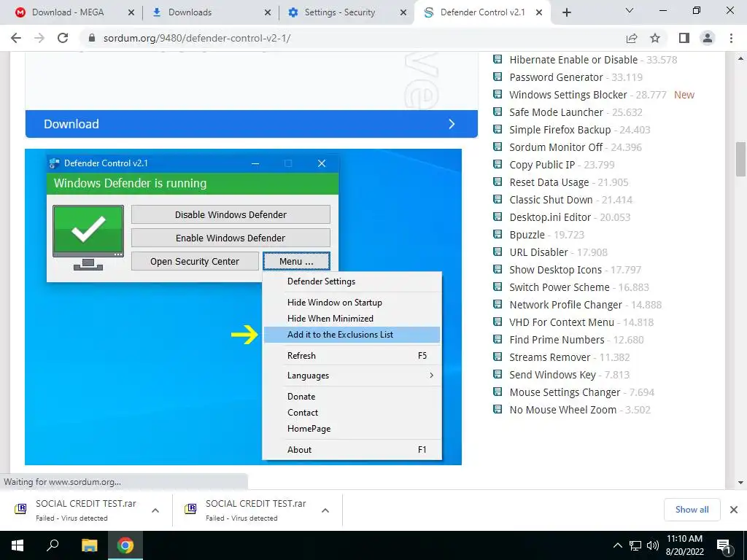Viewport: 747px width, 560px height.
Task: Open the Mouse Settings Changer link
Action: [x=565, y=392]
